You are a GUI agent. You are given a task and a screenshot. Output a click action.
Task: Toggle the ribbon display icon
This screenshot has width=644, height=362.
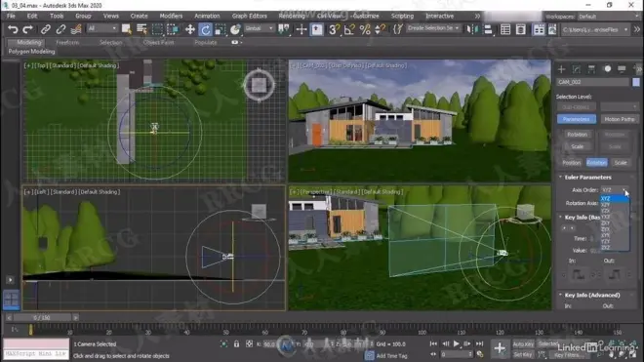[x=539, y=29]
